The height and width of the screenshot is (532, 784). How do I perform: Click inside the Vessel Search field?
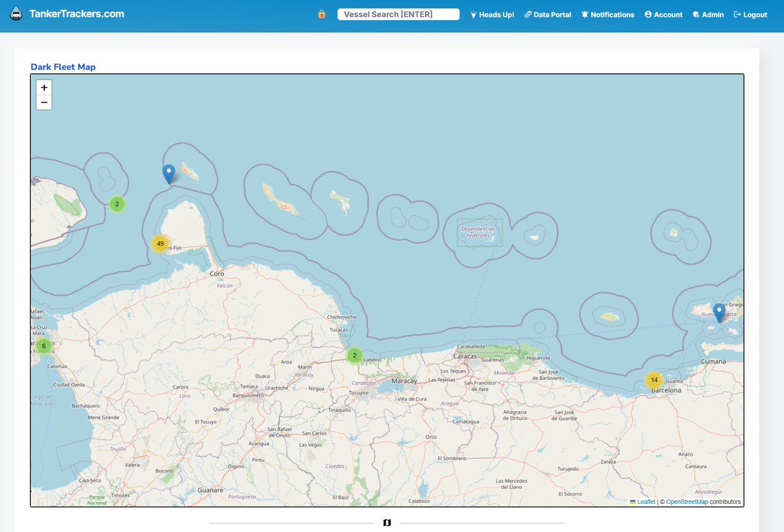[398, 14]
